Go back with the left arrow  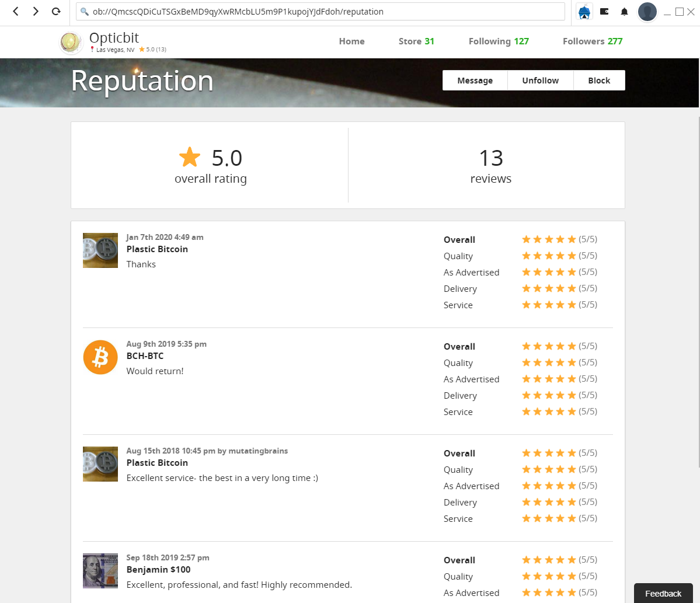[16, 12]
